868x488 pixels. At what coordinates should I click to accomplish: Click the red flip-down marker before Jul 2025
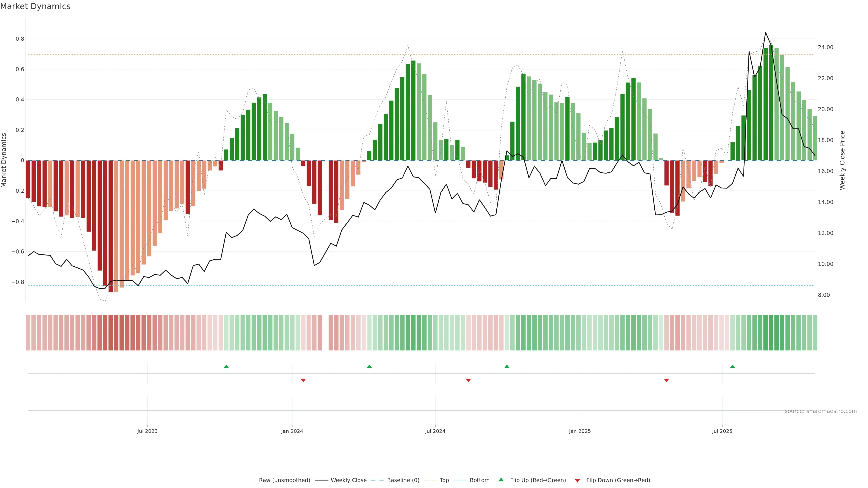click(x=666, y=380)
